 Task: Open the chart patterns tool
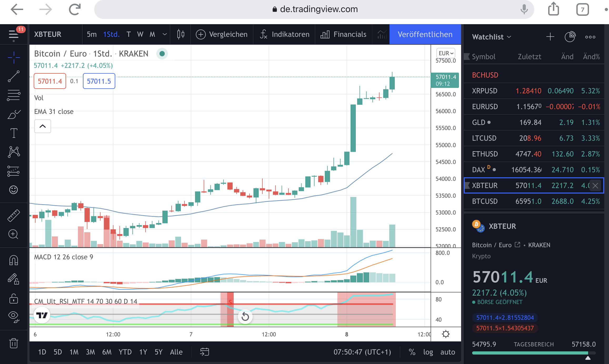pyautogui.click(x=14, y=152)
